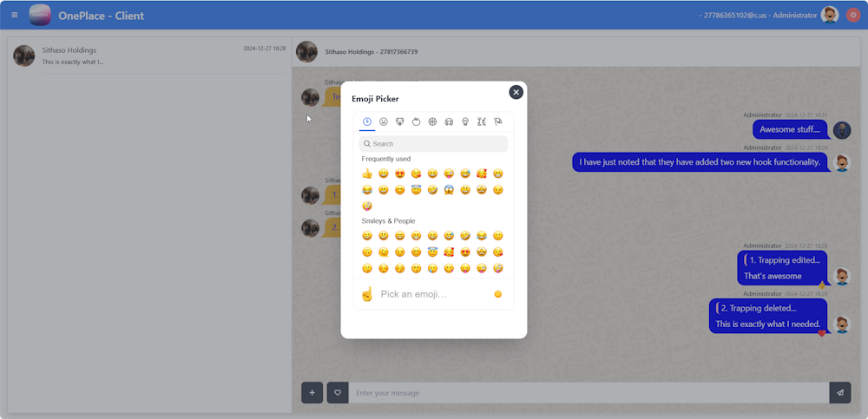Click the paper-plane send button
This screenshot has width=868, height=419.
tap(840, 392)
